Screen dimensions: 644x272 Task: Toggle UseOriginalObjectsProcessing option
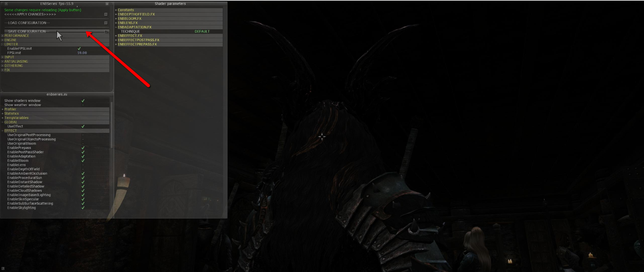coord(83,139)
